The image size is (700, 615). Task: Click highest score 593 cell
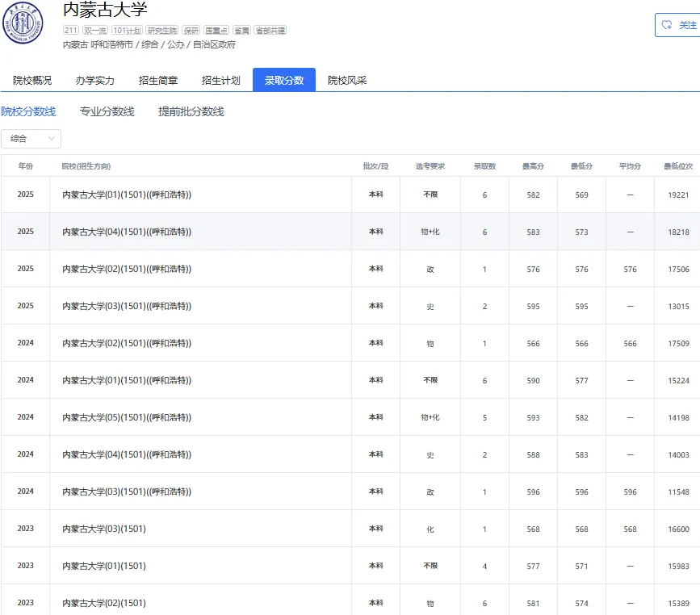coord(533,418)
